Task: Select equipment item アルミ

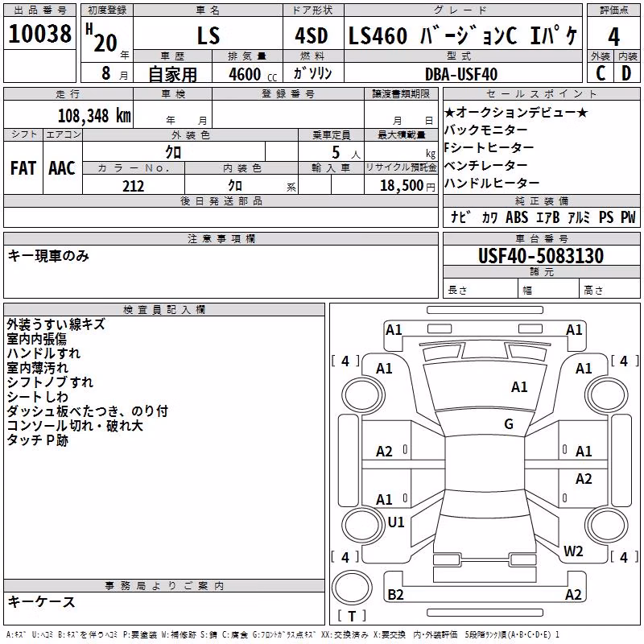Action: click(x=579, y=217)
